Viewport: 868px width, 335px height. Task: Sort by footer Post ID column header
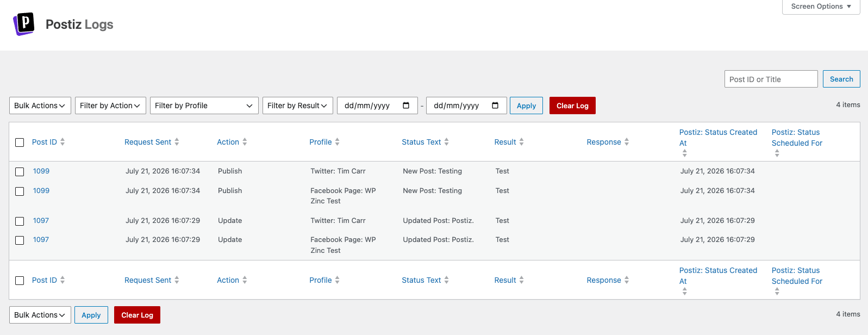pyautogui.click(x=44, y=280)
